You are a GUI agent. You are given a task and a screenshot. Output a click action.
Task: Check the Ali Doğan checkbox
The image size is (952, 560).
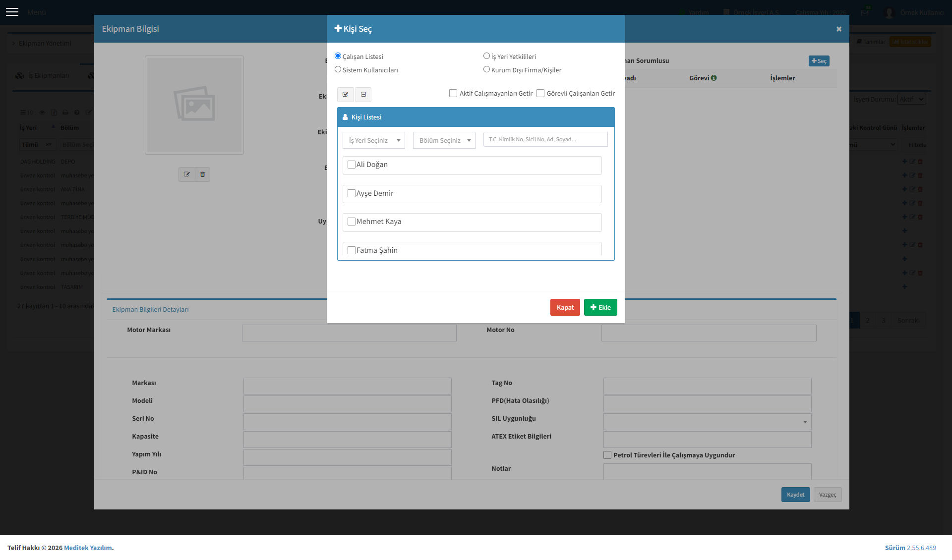pos(352,165)
